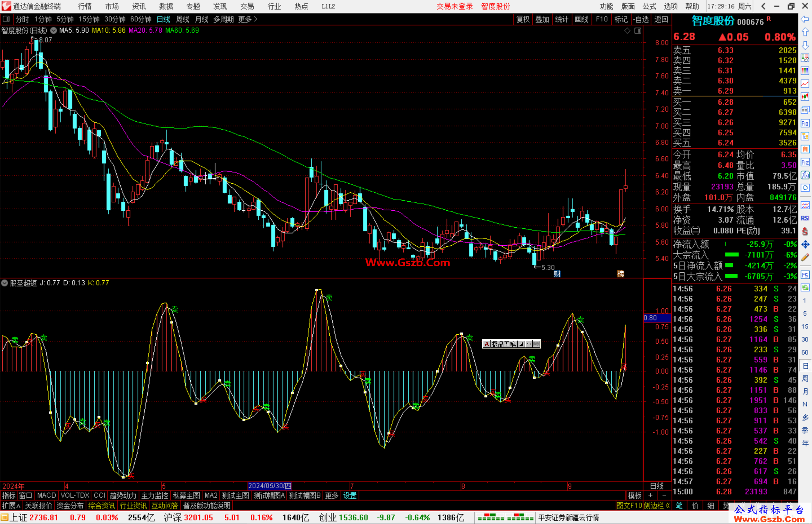Toggle the circle beside 股圣超短 indicator label
Image resolution: width=812 pixels, height=524 pixels.
pyautogui.click(x=5, y=283)
